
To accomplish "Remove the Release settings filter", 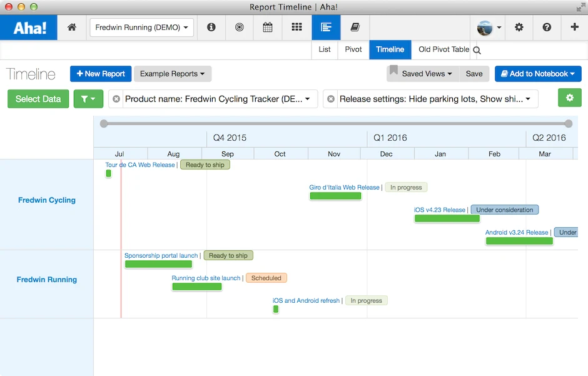I will pyautogui.click(x=331, y=99).
